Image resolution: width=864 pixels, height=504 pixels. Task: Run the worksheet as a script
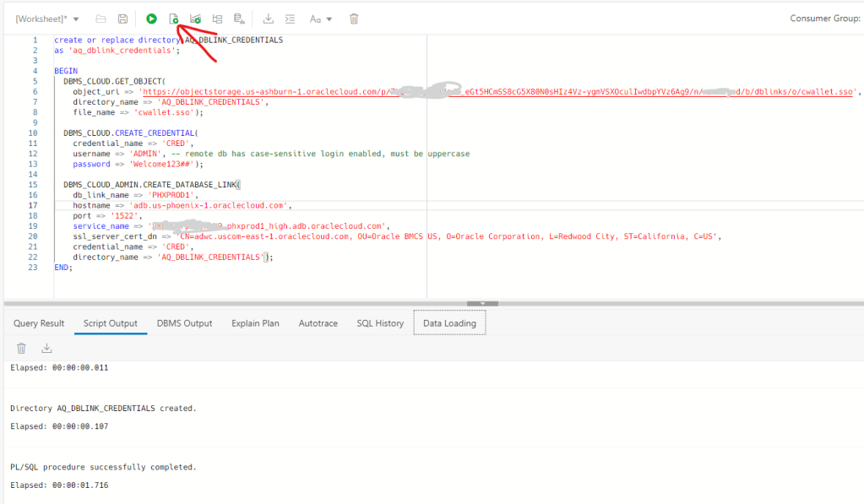click(x=173, y=19)
